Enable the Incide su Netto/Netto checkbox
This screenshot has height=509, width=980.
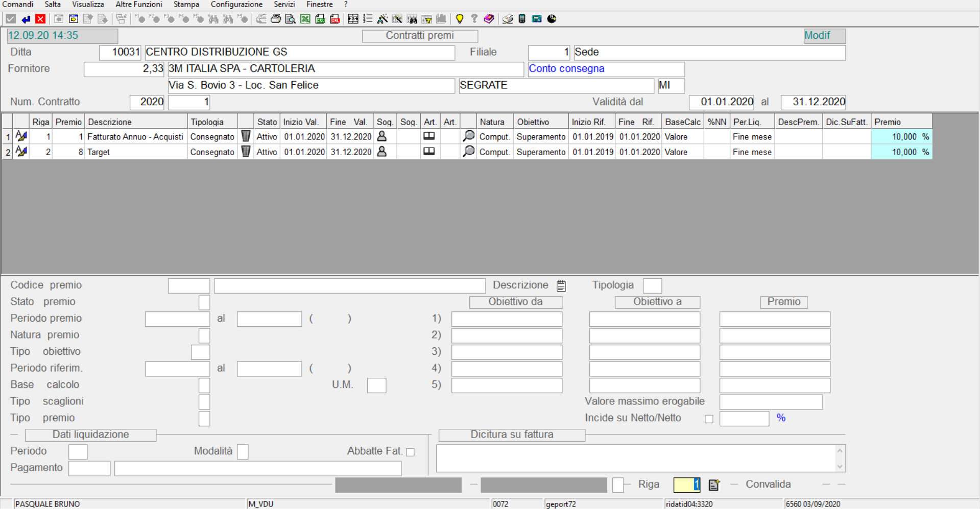tap(709, 419)
